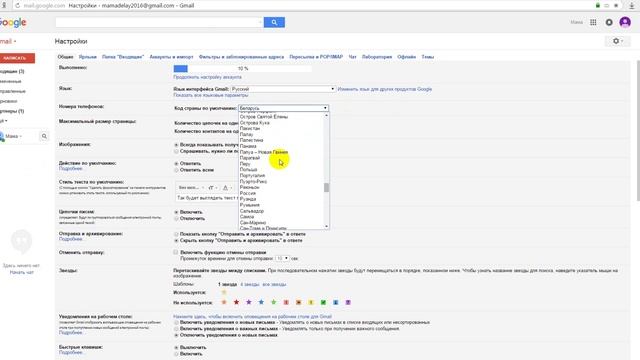Click the blue search magnifier button

pyautogui.click(x=274, y=22)
